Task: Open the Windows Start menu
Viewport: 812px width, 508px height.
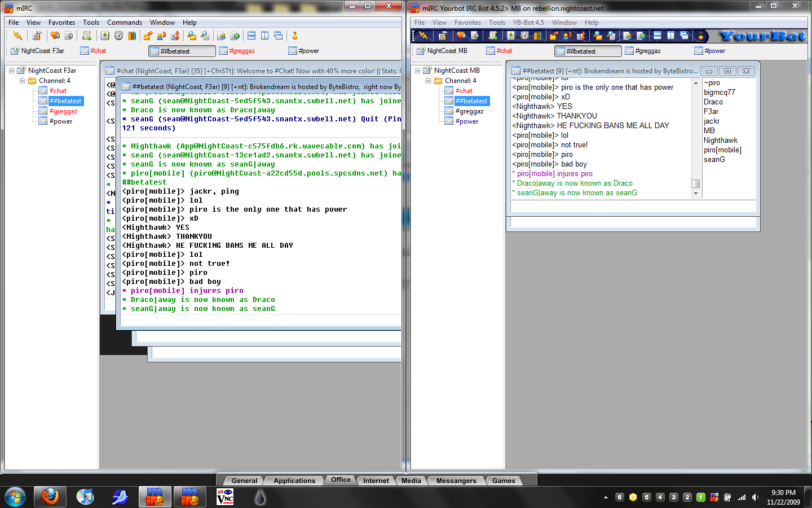Action: point(15,497)
